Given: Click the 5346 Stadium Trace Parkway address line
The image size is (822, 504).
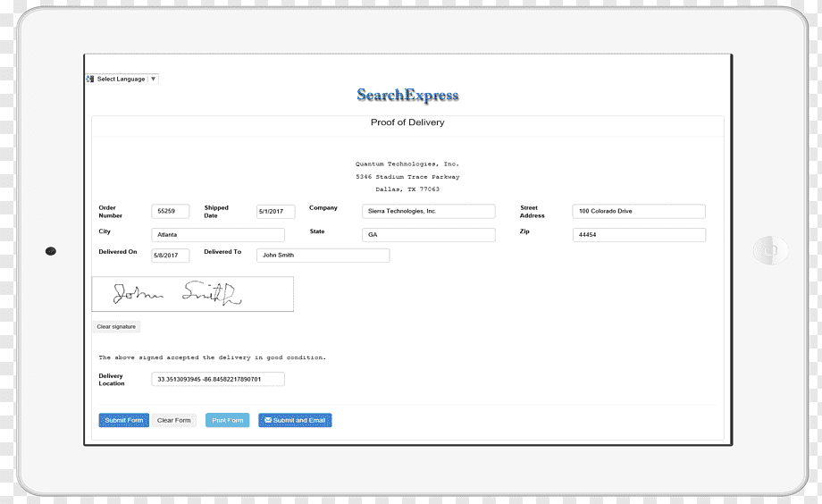Looking at the screenshot, I should tap(407, 177).
